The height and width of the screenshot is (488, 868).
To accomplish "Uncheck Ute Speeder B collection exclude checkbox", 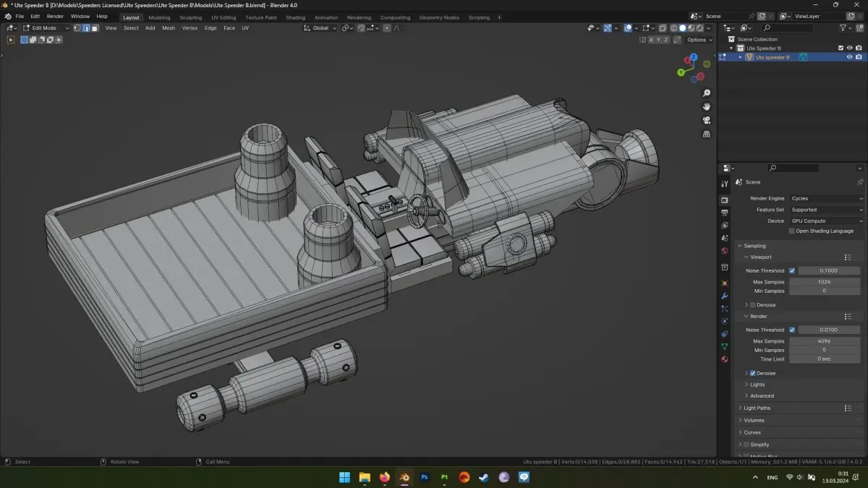I will tap(841, 48).
